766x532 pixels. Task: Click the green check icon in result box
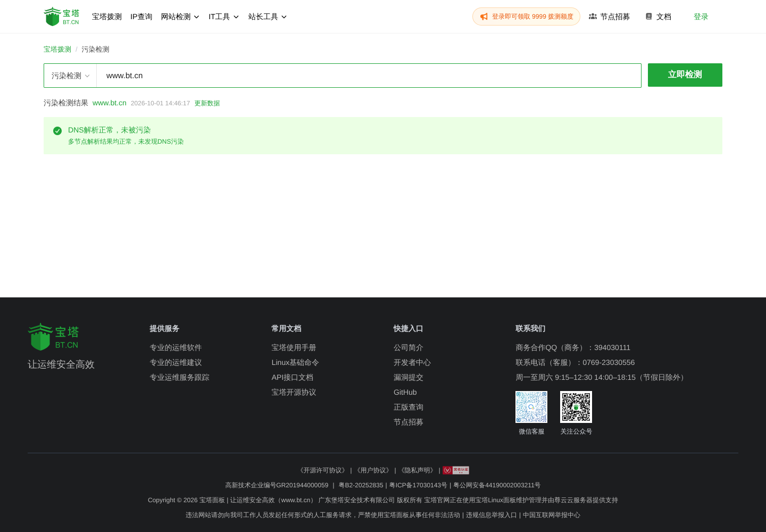(x=57, y=131)
